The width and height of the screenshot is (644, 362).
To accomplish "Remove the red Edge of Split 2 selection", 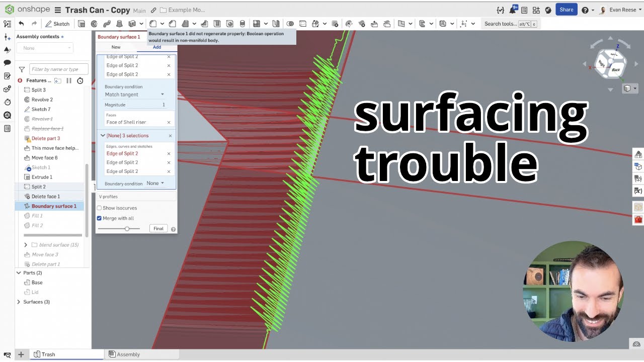I will click(169, 154).
